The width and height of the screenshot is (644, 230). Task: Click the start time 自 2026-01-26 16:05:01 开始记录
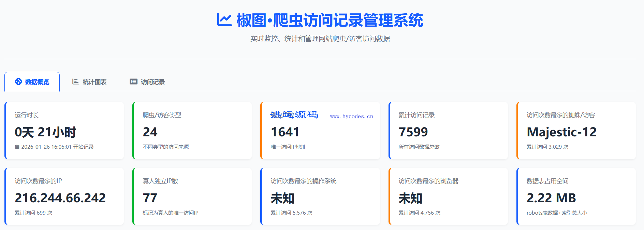coord(54,147)
